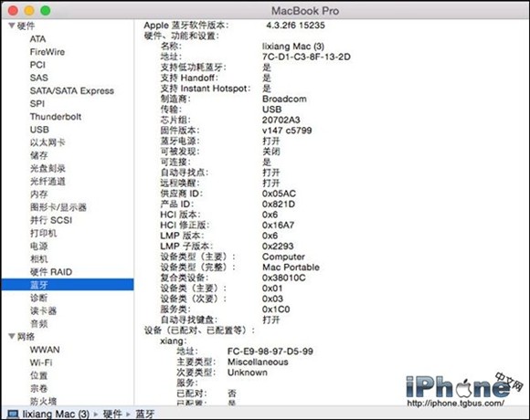Select the 内存 memory entry

click(39, 194)
